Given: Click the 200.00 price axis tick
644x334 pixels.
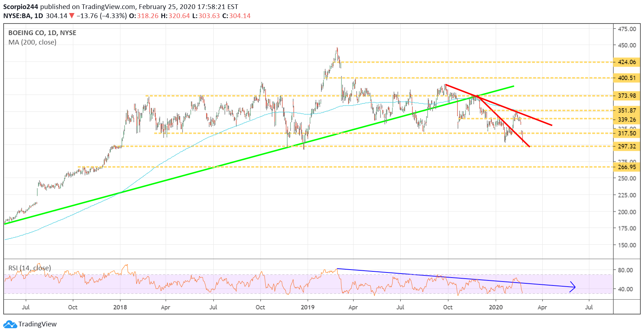Looking at the screenshot, I should click(x=627, y=212).
